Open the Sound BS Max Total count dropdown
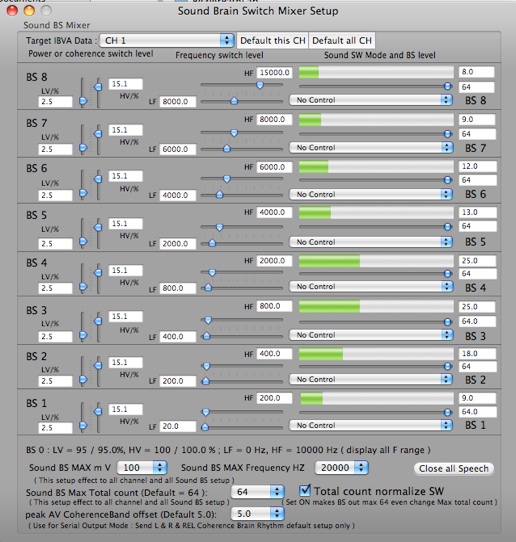 257,492
